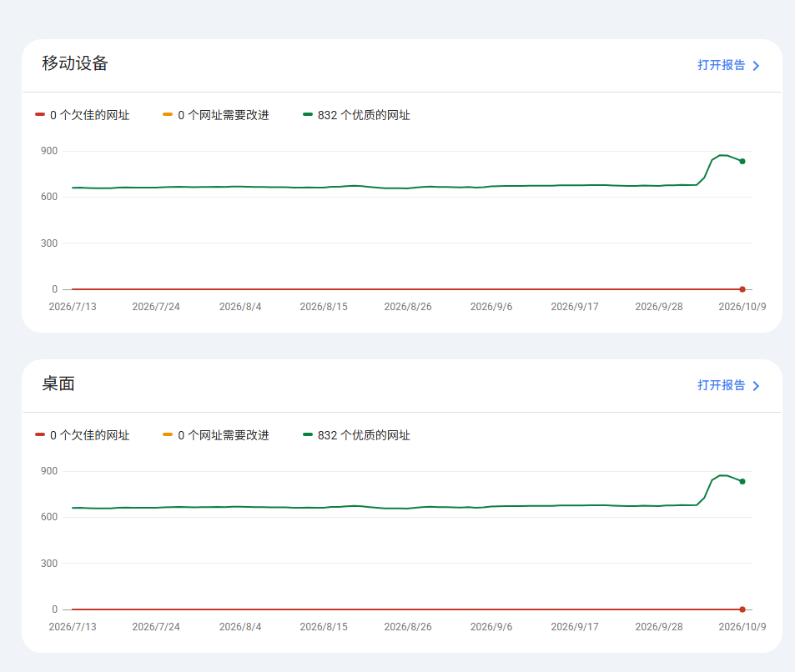Click 2026/7/13 date label in mobile chart

point(73,307)
